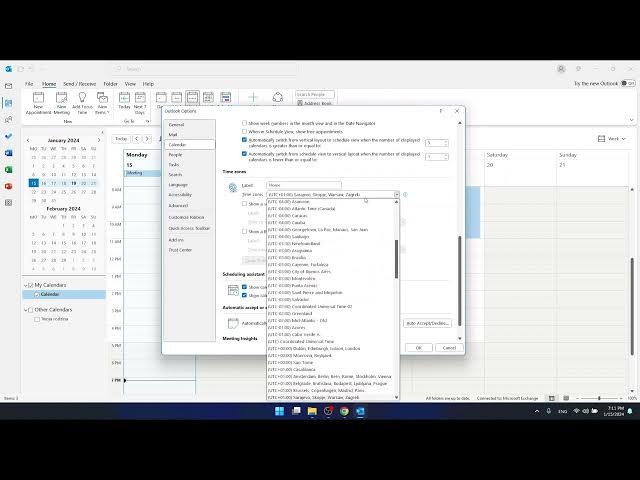Uncheck automatically switch from vertical layout to schedule view
Viewport: 640px width, 480px height.
(x=244, y=140)
